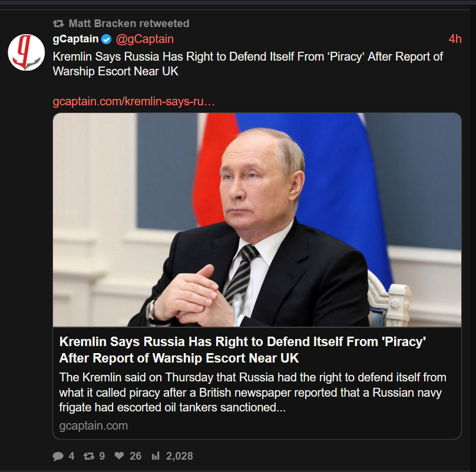Click the blue verified badge
476x472 pixels.
click(x=106, y=39)
